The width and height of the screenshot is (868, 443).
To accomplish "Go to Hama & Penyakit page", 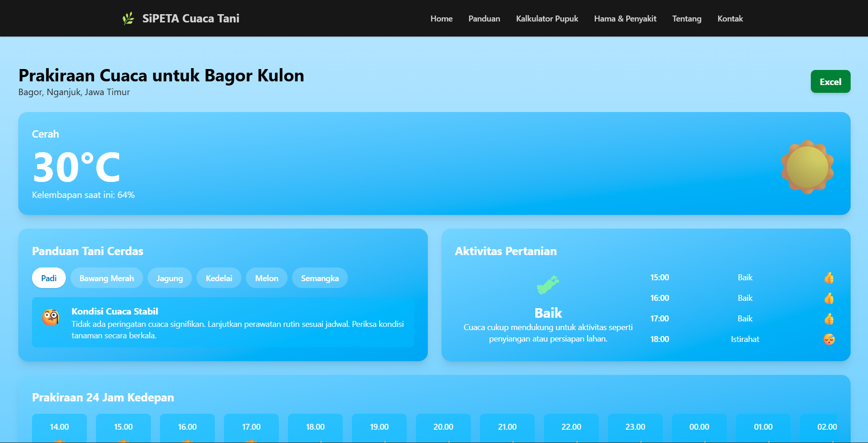I will 625,19.
